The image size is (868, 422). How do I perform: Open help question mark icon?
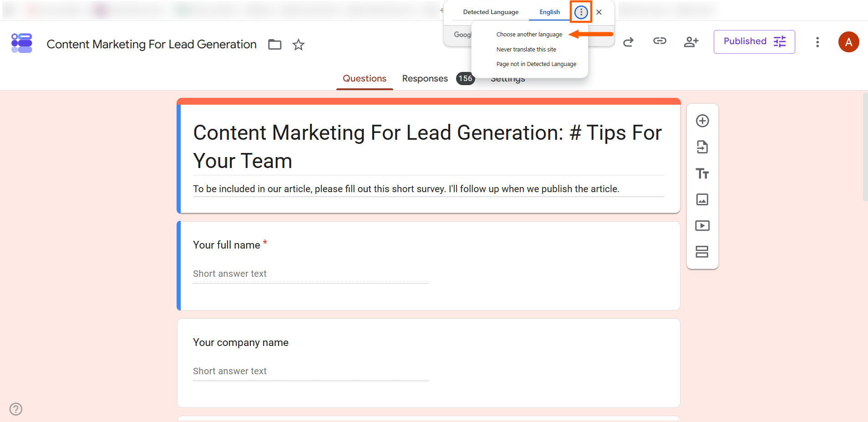[16, 409]
